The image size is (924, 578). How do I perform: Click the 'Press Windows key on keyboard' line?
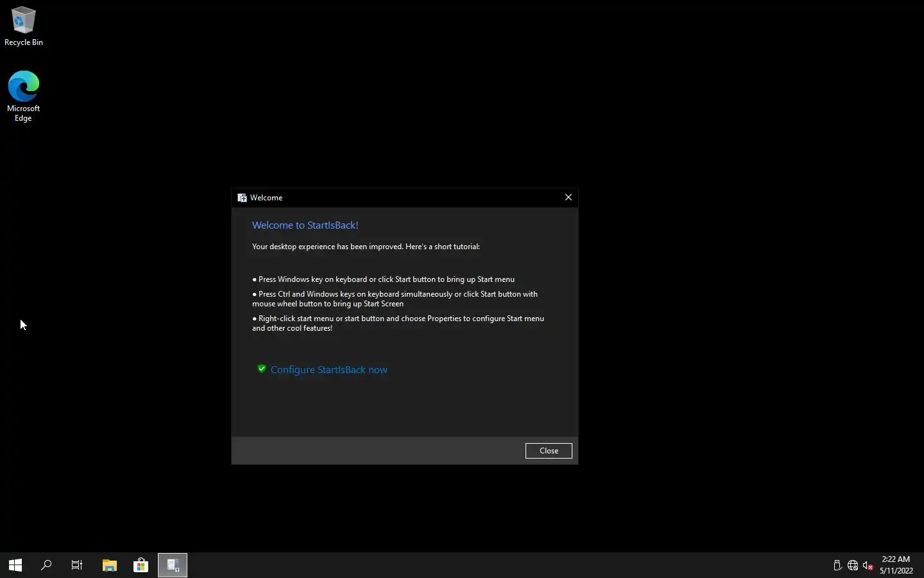[384, 279]
